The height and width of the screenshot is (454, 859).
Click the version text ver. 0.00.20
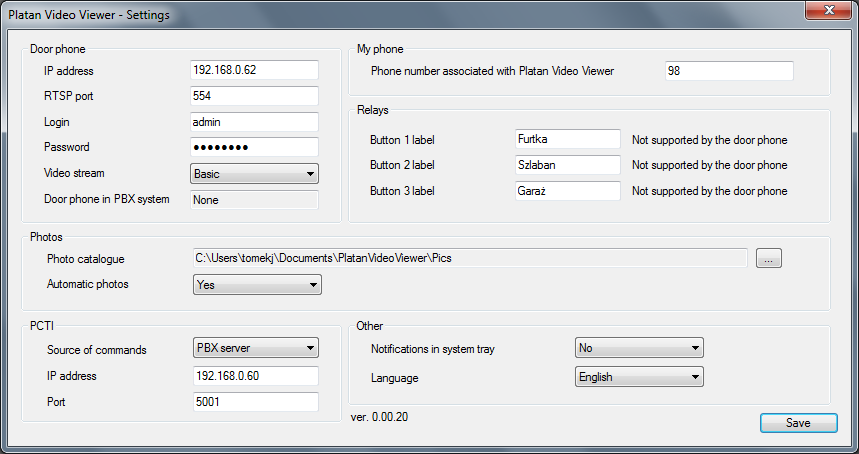379,417
